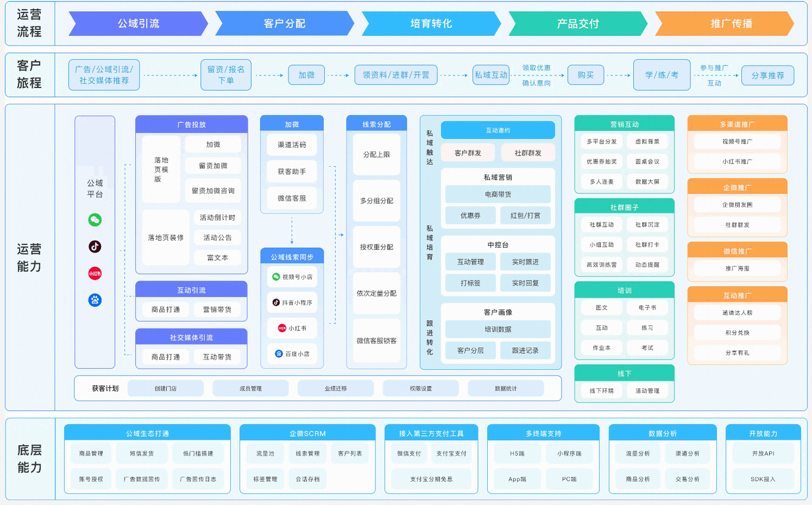Image resolution: width=812 pixels, height=505 pixels.
Task: Open the 小红书 icon in 公域平台 column
Action: tap(95, 271)
